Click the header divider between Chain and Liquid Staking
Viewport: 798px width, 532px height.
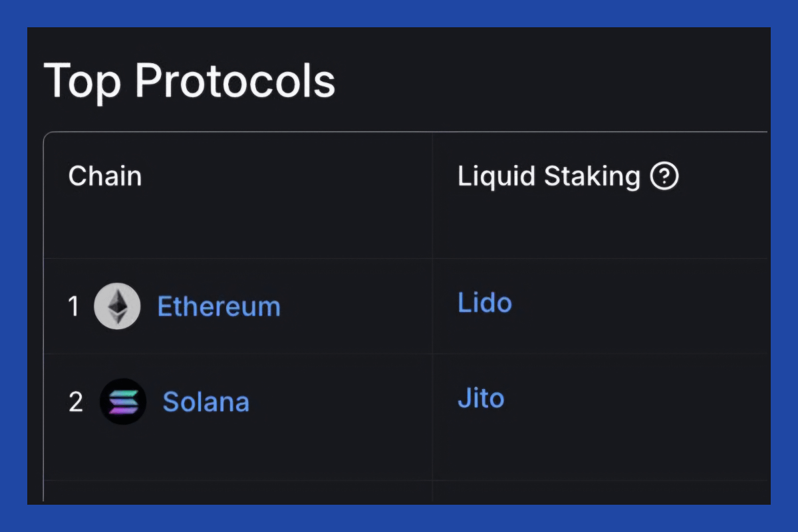pos(432,193)
